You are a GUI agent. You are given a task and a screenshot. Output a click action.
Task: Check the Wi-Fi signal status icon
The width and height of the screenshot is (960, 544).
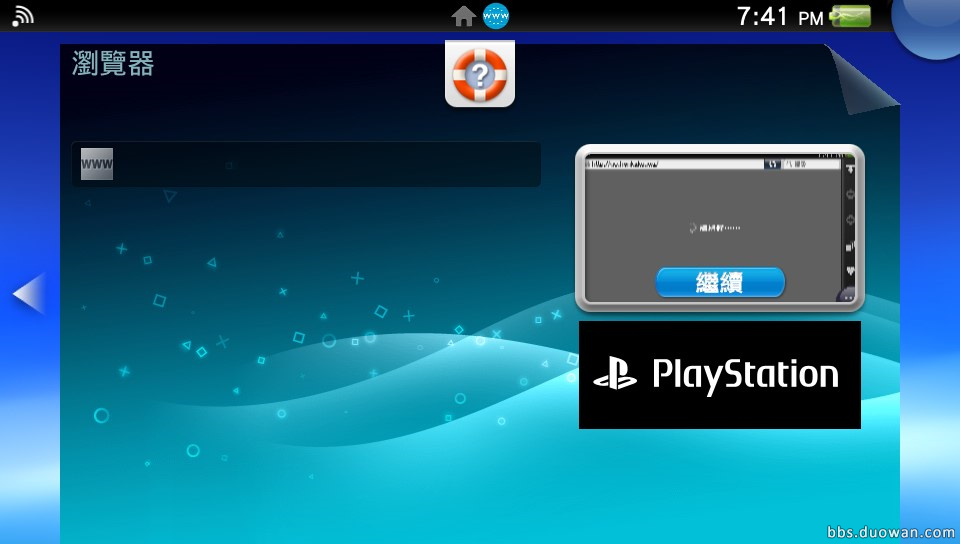pyautogui.click(x=22, y=17)
